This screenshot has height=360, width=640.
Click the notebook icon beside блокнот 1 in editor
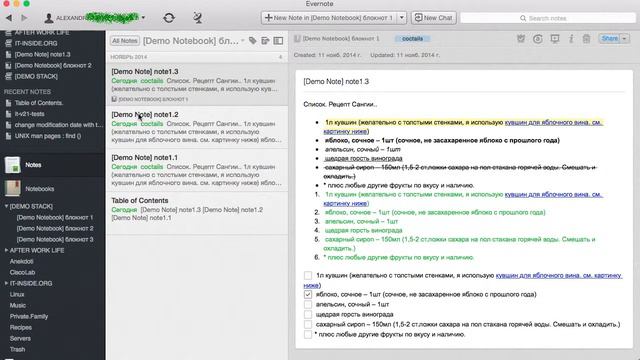297,39
